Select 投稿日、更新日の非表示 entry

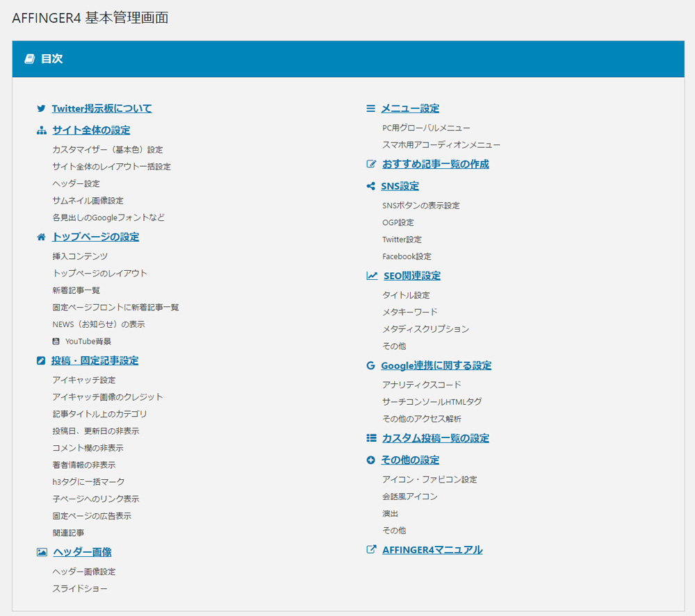pos(96,431)
